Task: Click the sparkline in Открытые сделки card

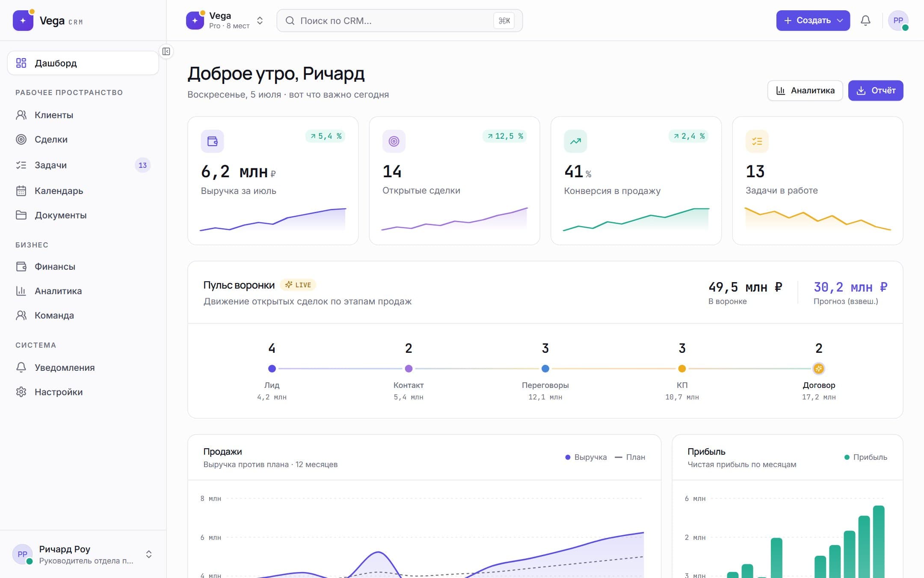Action: [454, 219]
